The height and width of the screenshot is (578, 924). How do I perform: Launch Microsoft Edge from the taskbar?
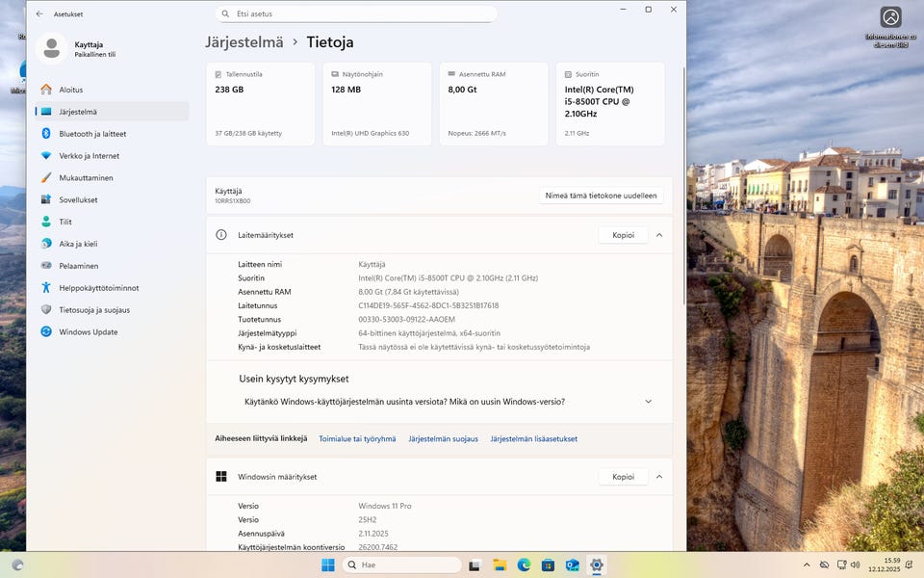[x=524, y=565]
